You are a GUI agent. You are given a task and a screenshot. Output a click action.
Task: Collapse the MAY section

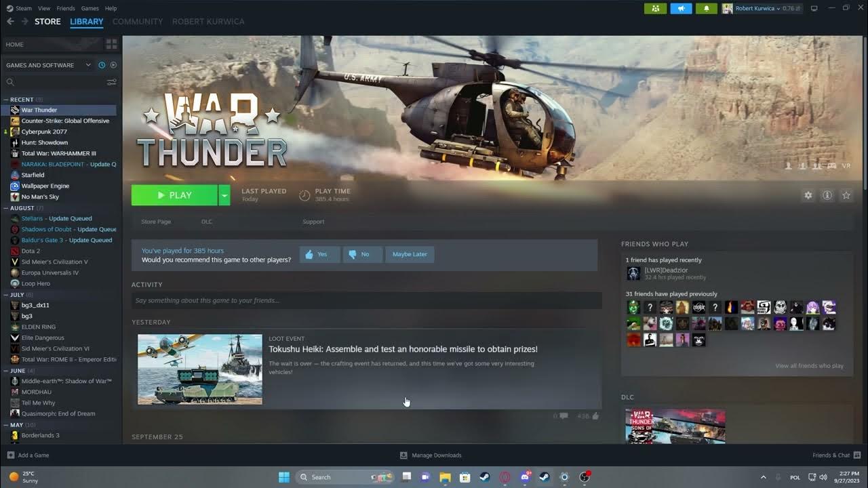point(6,425)
